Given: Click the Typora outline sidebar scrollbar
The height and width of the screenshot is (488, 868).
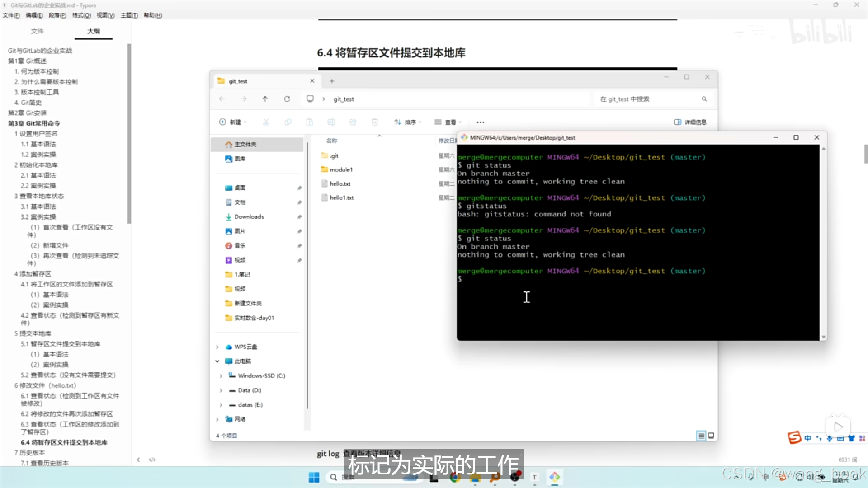Looking at the screenshot, I should (129, 134).
